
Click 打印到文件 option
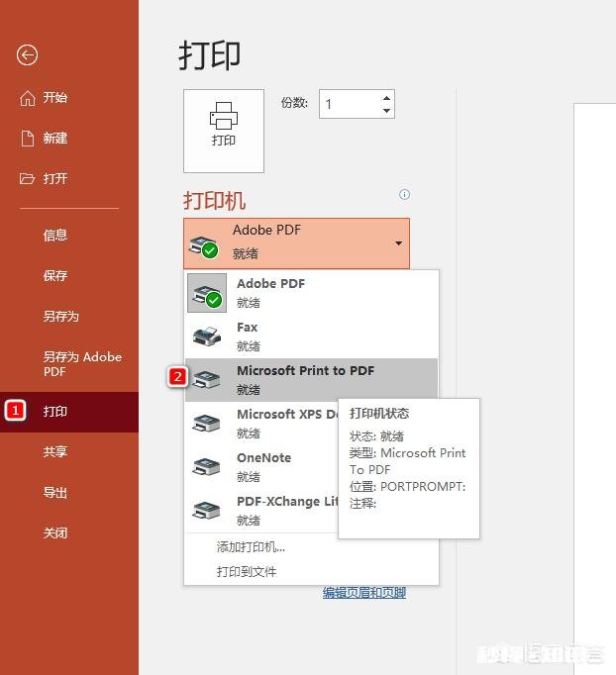(x=247, y=572)
